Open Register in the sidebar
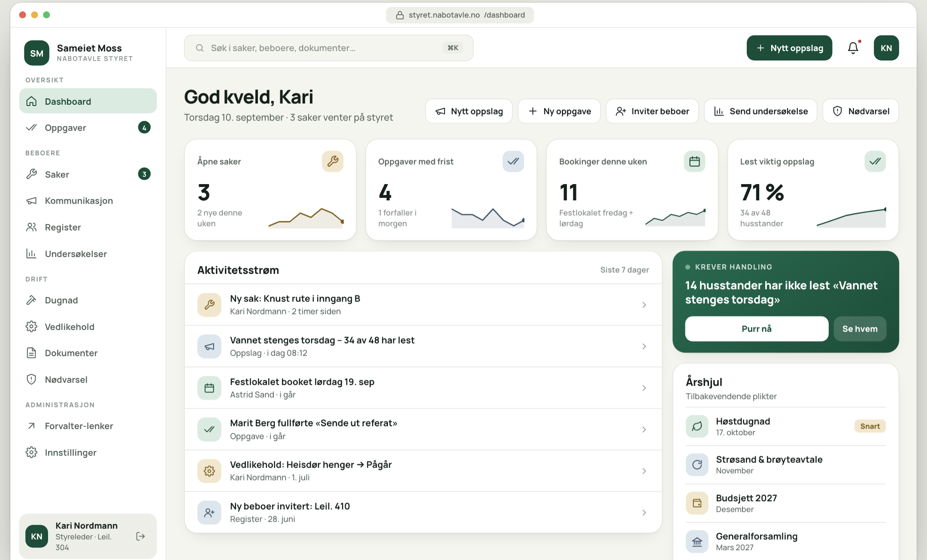 point(88,227)
